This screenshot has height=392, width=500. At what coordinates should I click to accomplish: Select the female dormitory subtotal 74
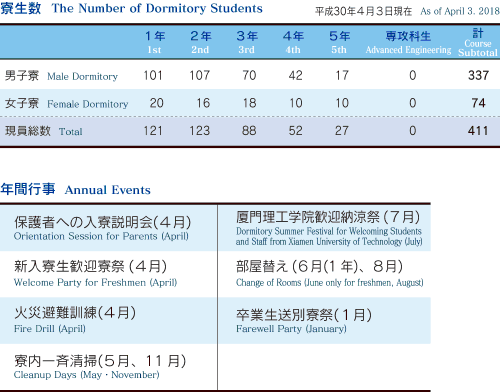478,103
